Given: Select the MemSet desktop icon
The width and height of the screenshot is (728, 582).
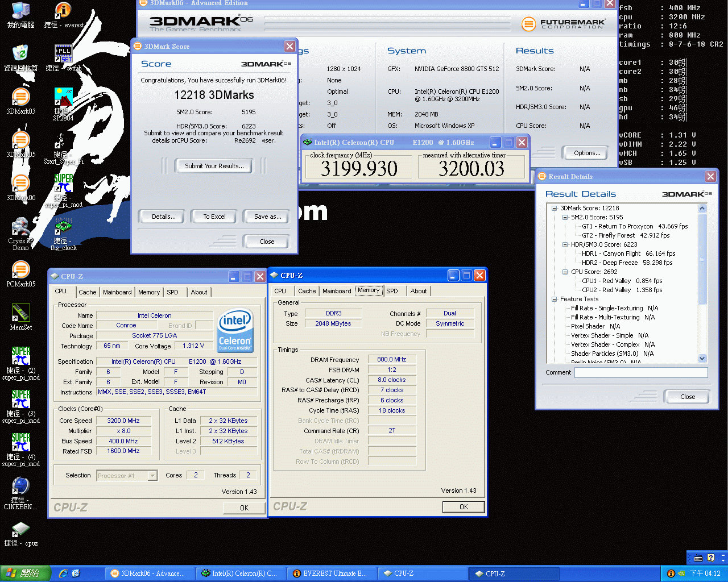Looking at the screenshot, I should point(20,317).
